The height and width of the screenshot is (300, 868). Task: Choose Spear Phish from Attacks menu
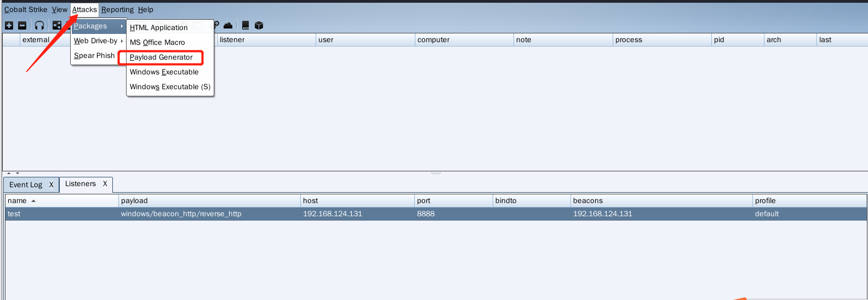94,55
